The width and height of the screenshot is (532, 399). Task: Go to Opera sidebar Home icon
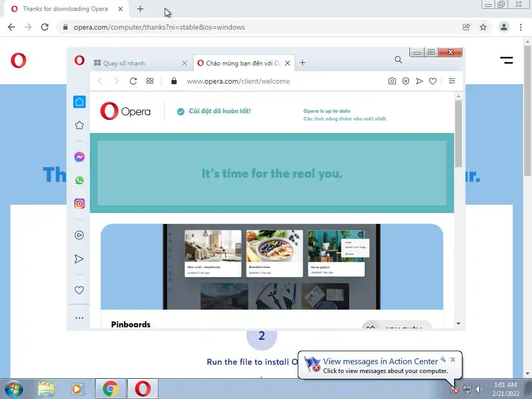pyautogui.click(x=79, y=102)
